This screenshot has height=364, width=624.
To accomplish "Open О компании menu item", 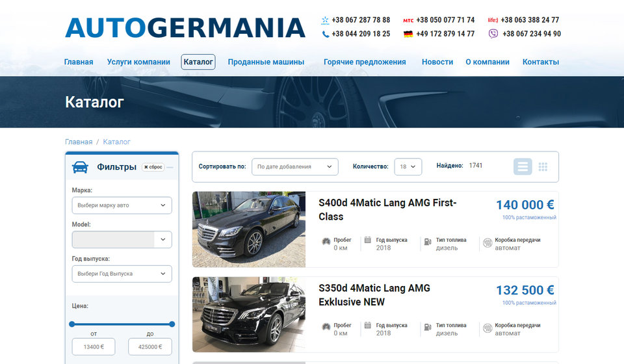I will [x=487, y=62].
